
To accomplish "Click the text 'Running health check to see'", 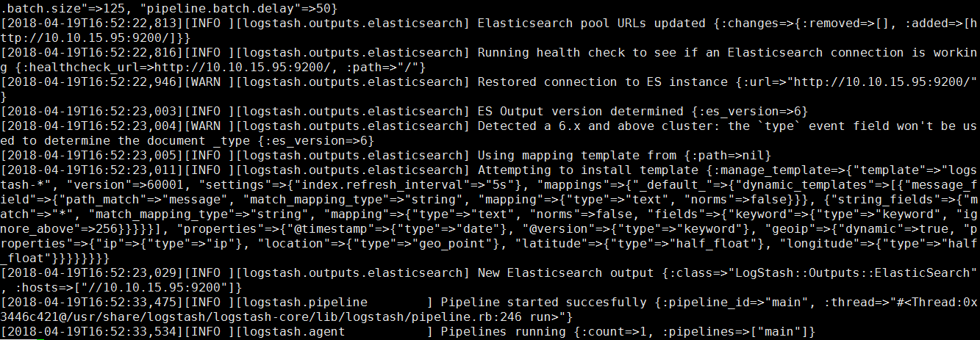I will point(577,52).
